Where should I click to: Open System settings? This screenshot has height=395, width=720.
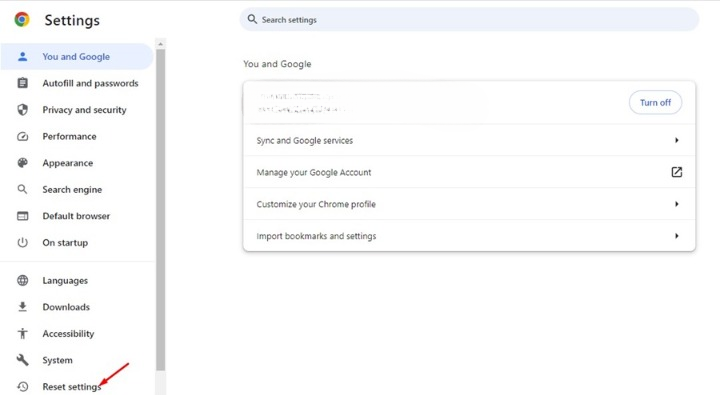click(77, 360)
